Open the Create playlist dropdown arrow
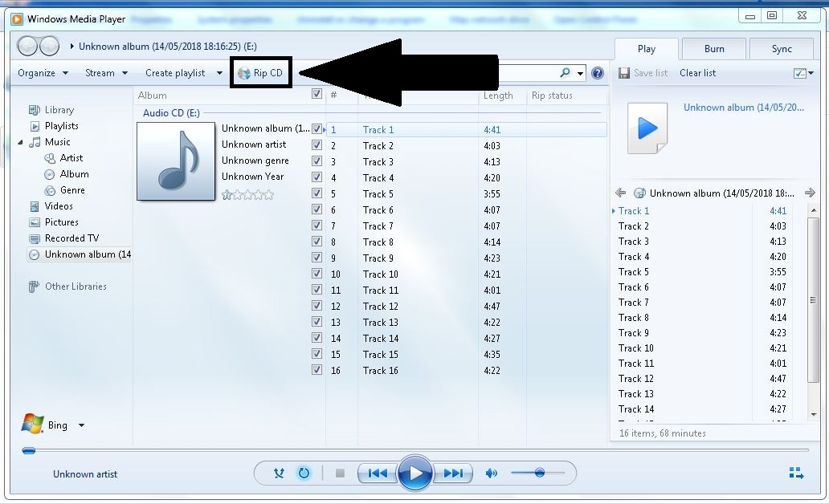The width and height of the screenshot is (829, 504). click(219, 73)
